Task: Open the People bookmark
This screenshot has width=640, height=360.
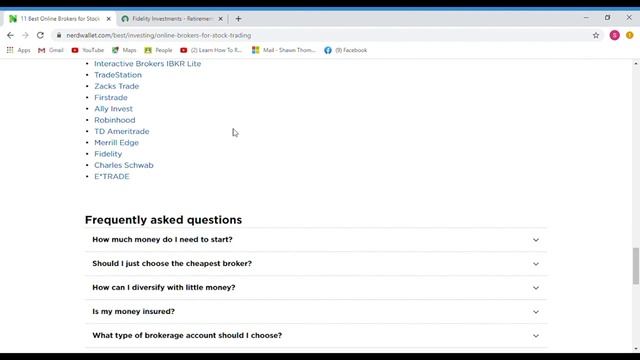Action: tap(158, 50)
